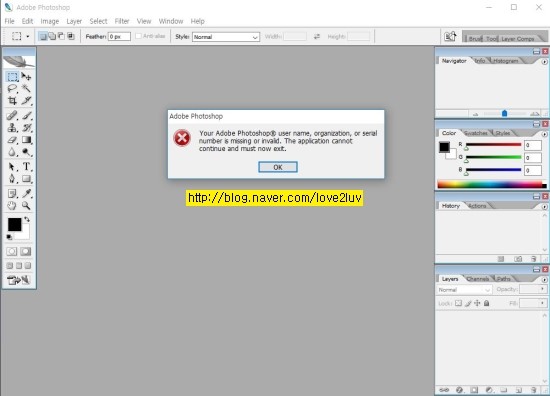This screenshot has height=396, width=550.
Task: Click the Go to Bridge icon
Action: pos(450,36)
